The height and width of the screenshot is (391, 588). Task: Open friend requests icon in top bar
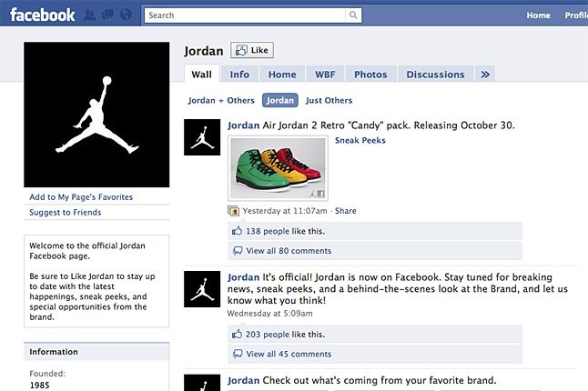pos(89,15)
